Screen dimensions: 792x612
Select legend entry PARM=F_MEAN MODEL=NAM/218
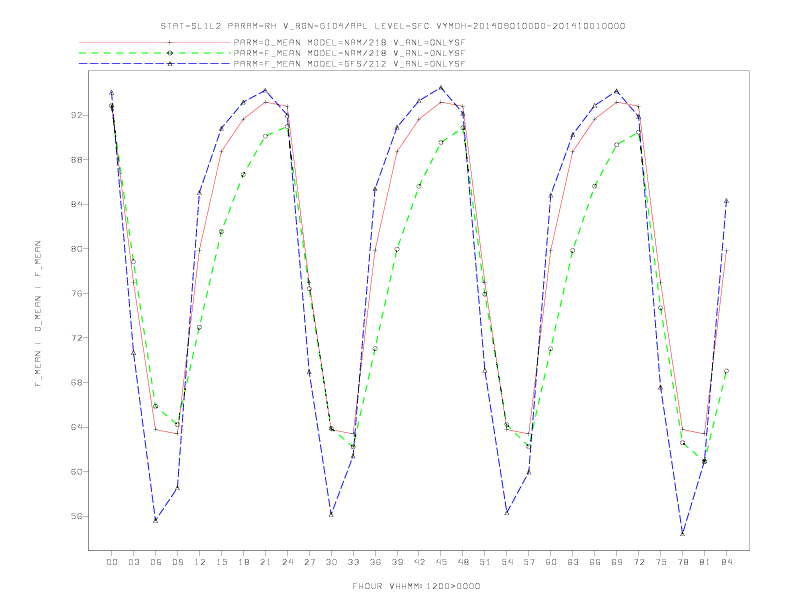coord(349,53)
